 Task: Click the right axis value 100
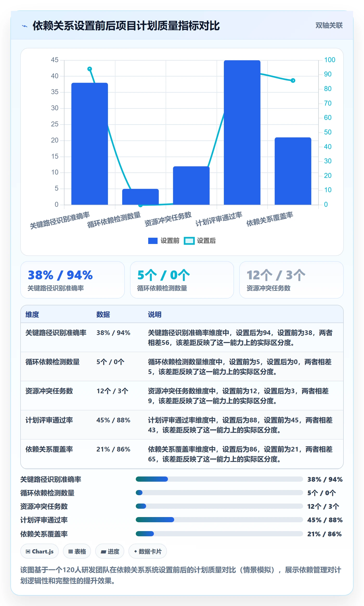[330, 60]
